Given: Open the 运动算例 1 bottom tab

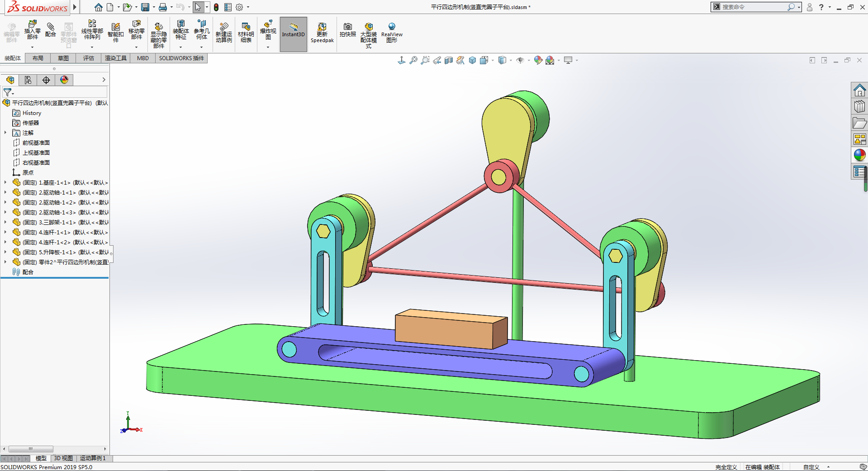Looking at the screenshot, I should [x=93, y=458].
